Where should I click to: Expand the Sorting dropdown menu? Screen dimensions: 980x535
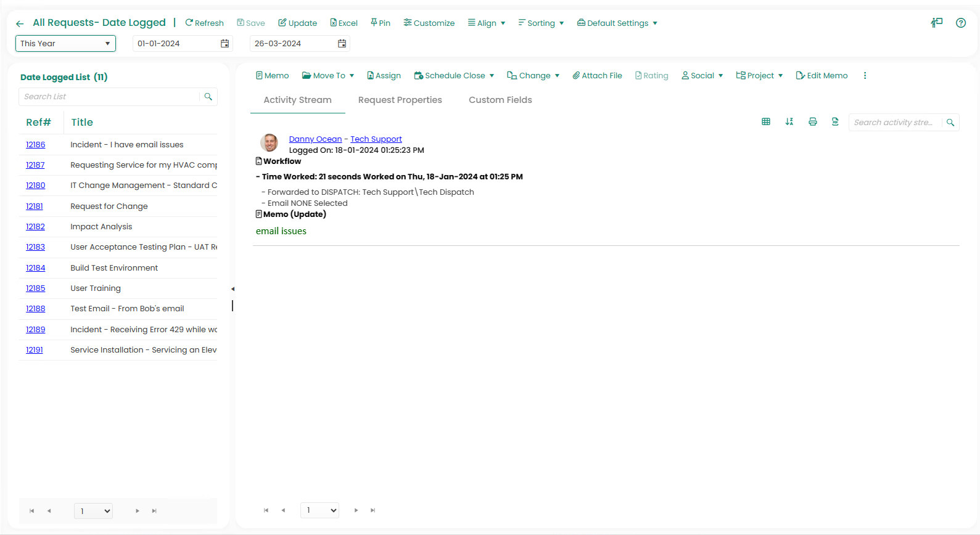click(541, 23)
